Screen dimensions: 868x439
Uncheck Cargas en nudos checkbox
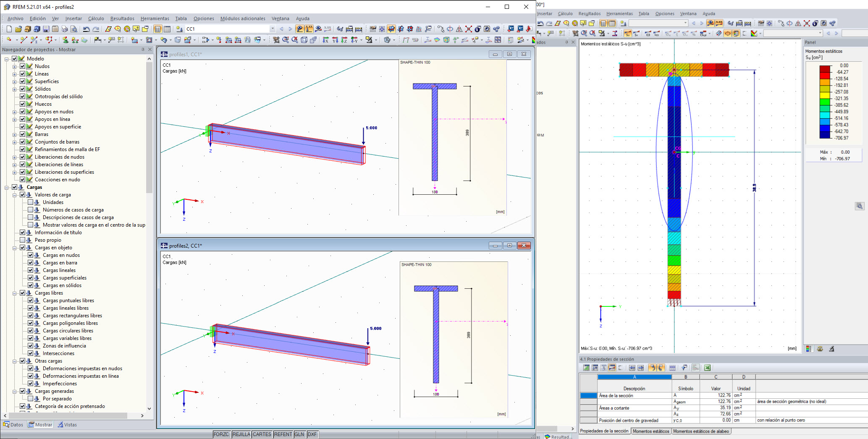click(31, 255)
